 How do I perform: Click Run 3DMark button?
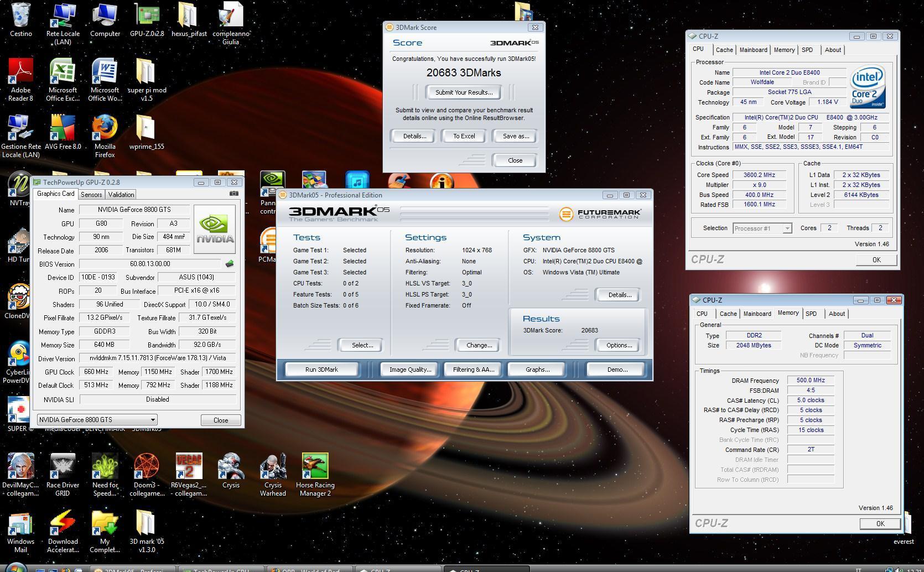pos(321,370)
